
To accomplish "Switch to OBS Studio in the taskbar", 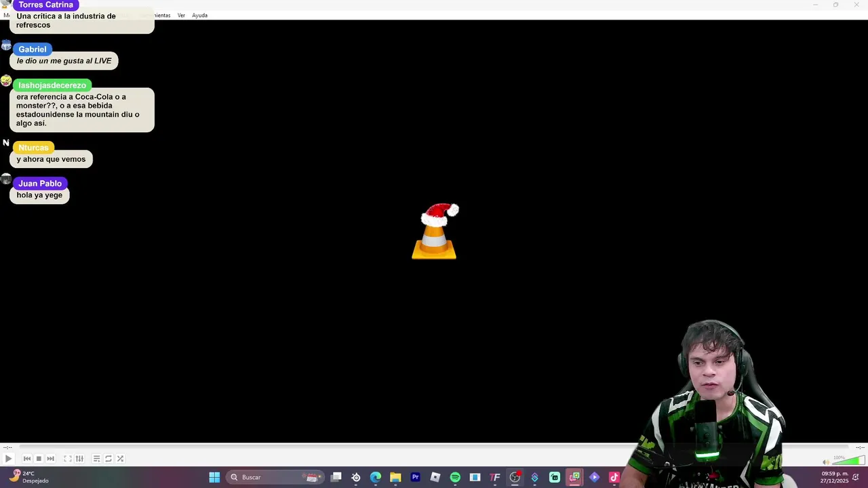I will (515, 477).
